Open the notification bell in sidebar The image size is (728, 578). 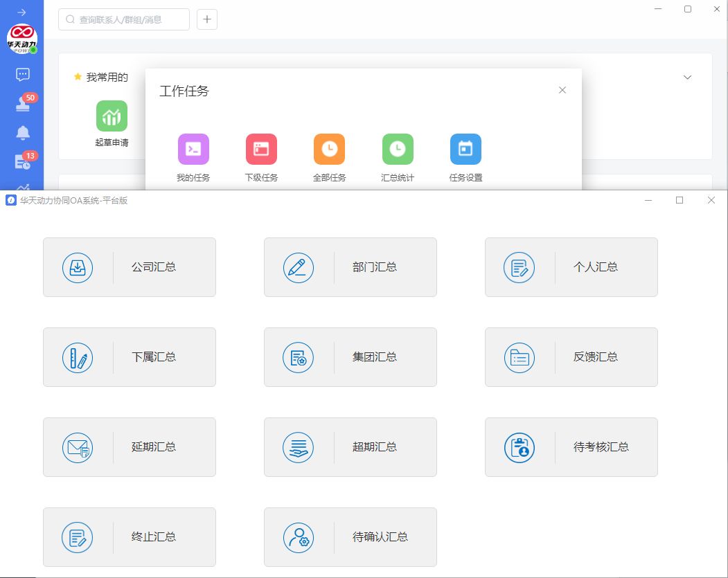point(22,133)
